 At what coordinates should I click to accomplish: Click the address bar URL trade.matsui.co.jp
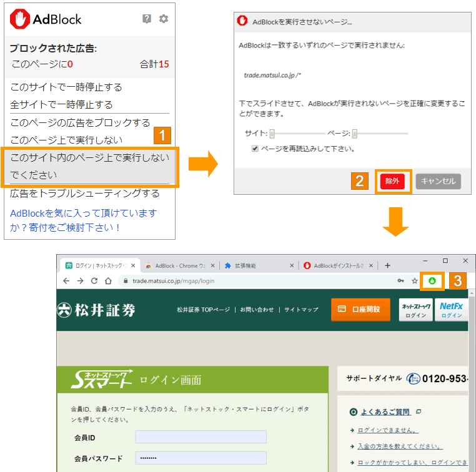click(x=173, y=281)
